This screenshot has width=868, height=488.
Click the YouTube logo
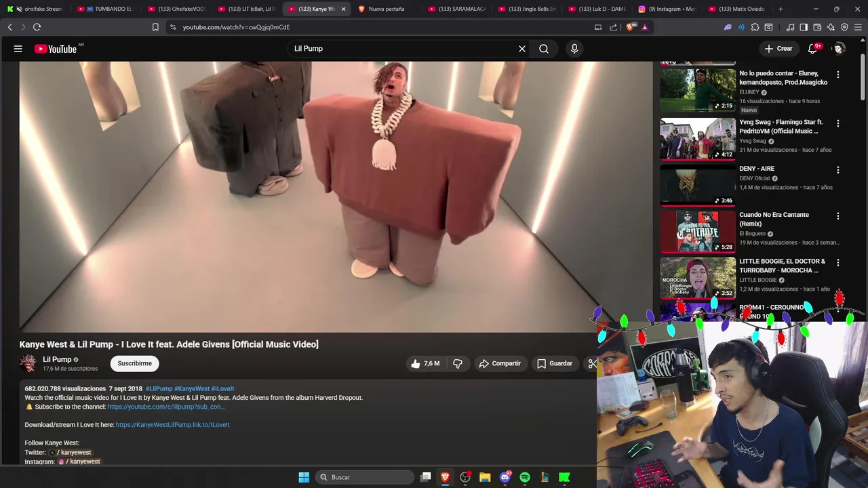[56, 49]
